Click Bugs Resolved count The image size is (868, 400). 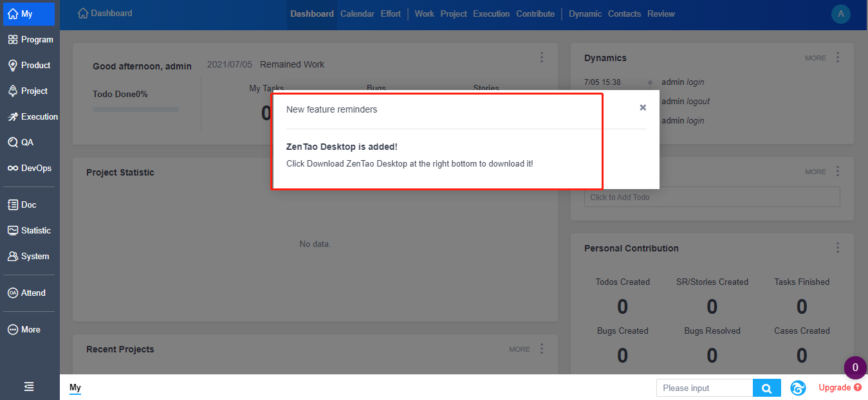(712, 355)
